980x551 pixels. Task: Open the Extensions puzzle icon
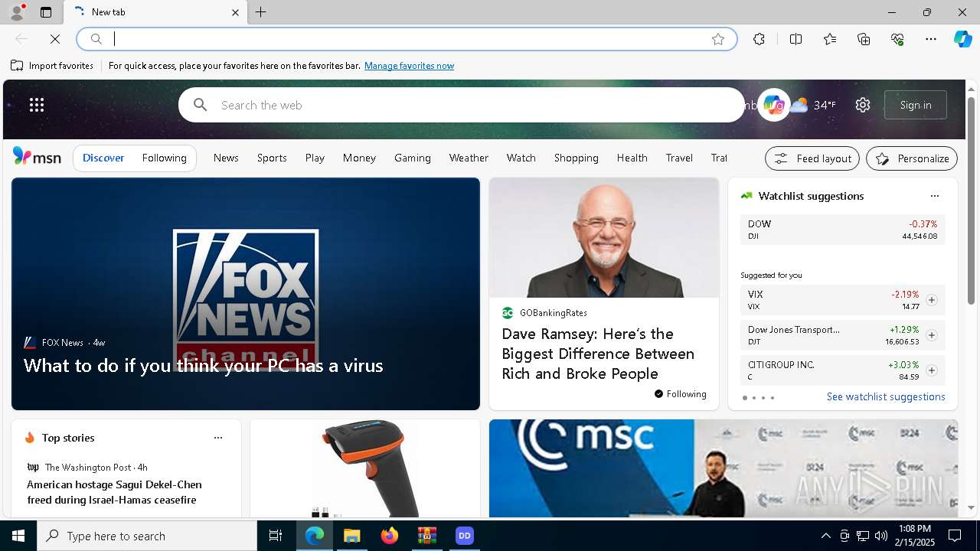tap(759, 39)
